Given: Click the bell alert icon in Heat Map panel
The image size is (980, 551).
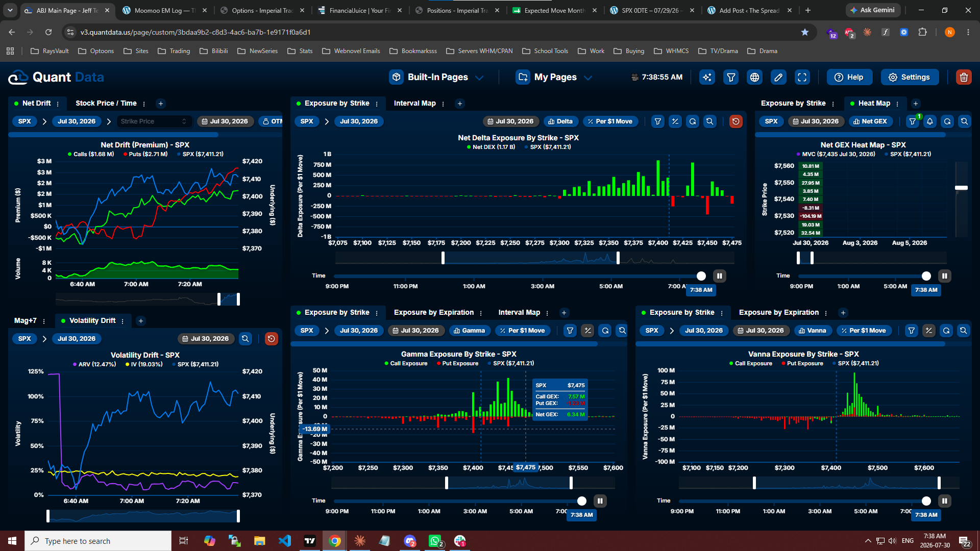Looking at the screenshot, I should coord(929,121).
